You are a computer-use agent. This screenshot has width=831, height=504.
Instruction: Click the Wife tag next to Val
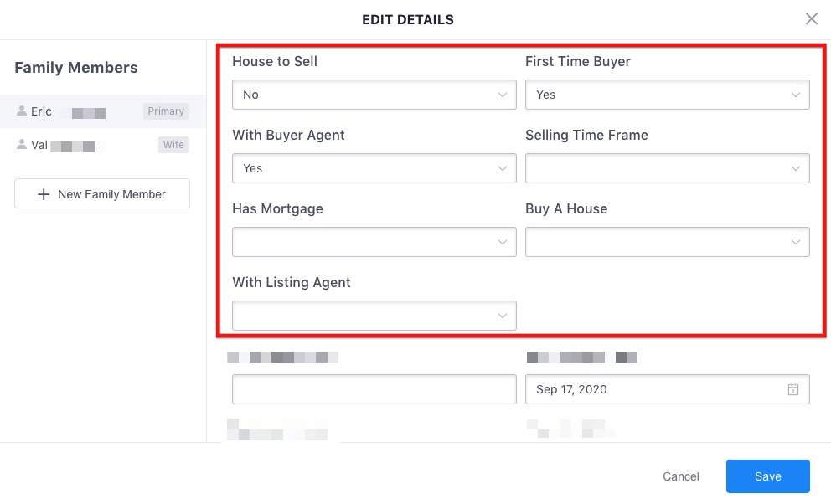(173, 145)
